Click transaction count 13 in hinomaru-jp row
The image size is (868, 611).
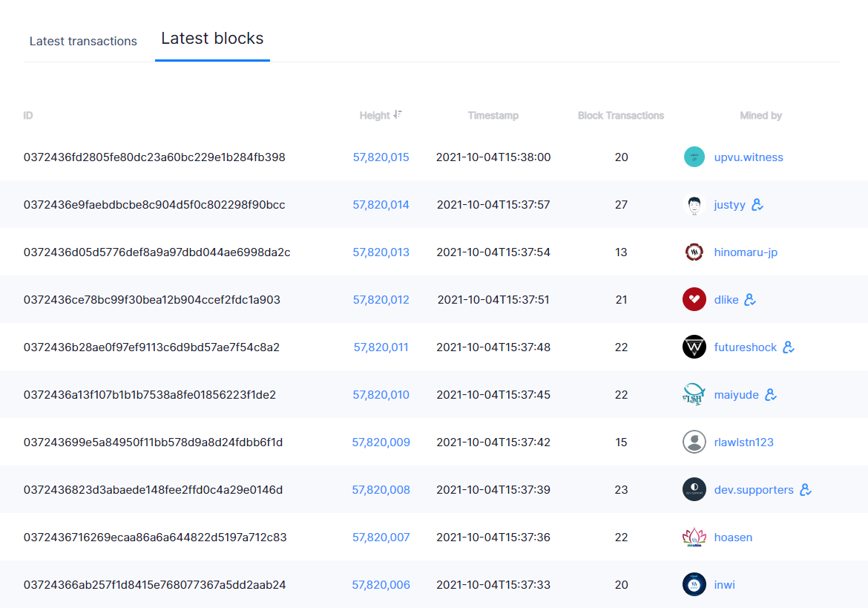(621, 252)
